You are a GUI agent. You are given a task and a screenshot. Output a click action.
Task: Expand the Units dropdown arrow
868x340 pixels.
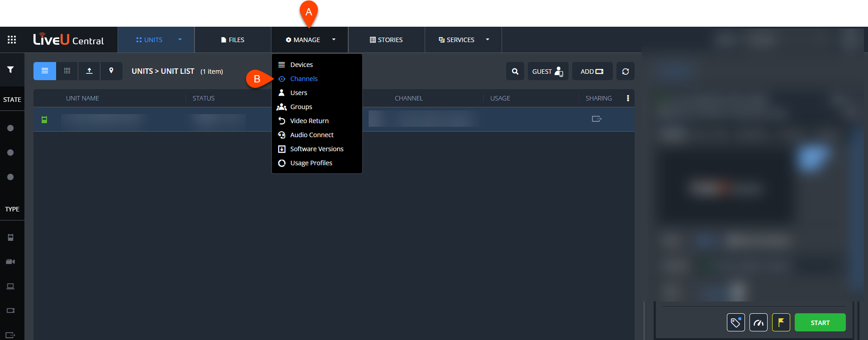coord(180,40)
